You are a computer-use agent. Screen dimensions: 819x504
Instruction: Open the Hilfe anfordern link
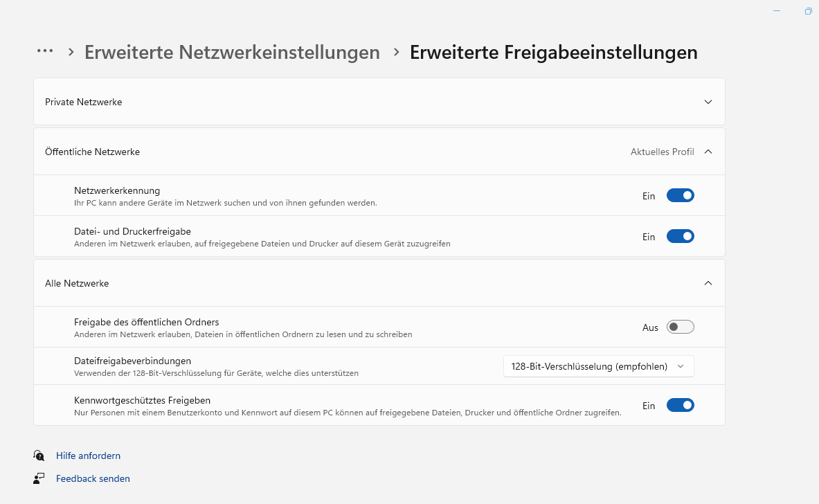88,456
